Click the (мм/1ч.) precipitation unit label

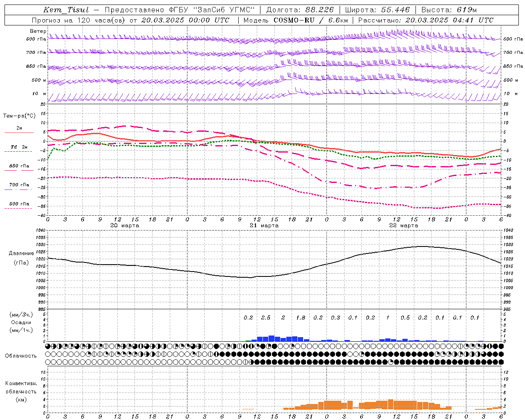(x=21, y=331)
